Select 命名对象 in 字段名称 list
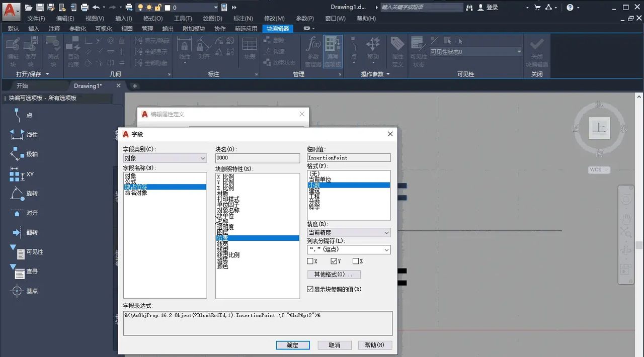 pos(136,193)
